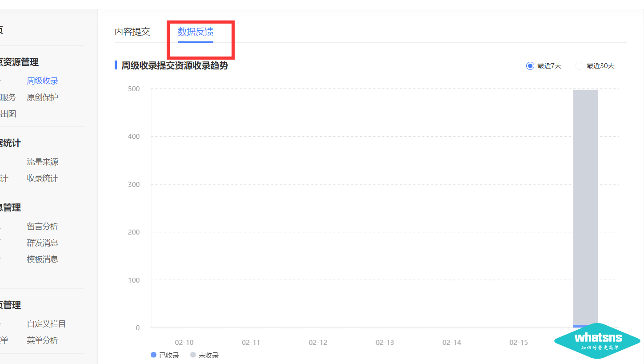
Task: Toggle the gray 未收录 legend dot
Action: (193, 355)
